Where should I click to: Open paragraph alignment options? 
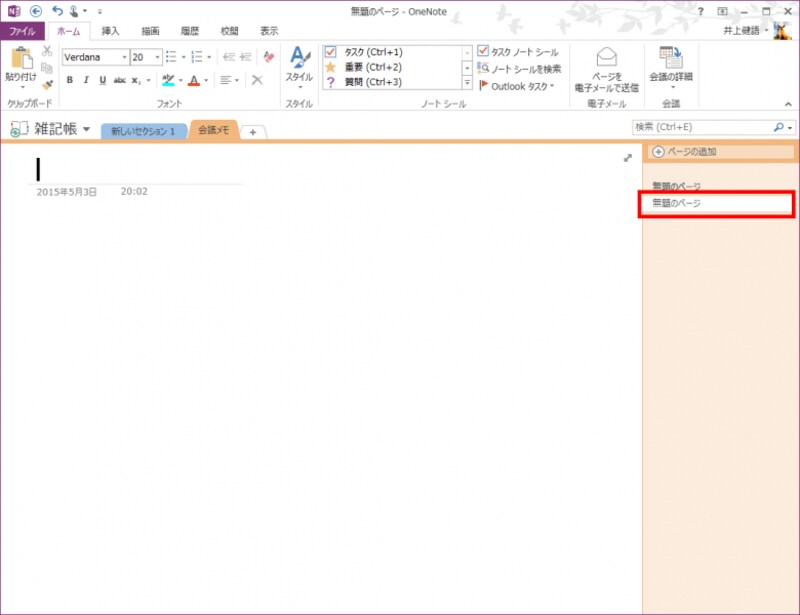(229, 80)
